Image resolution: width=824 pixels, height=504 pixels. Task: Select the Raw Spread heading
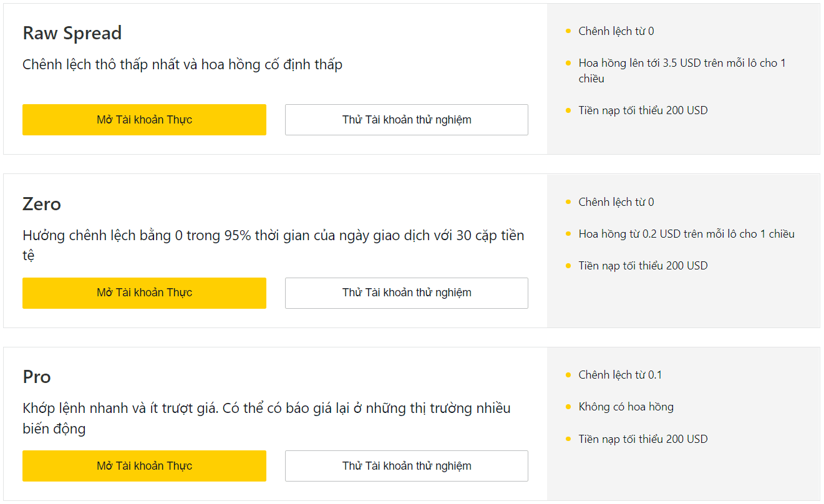click(72, 33)
